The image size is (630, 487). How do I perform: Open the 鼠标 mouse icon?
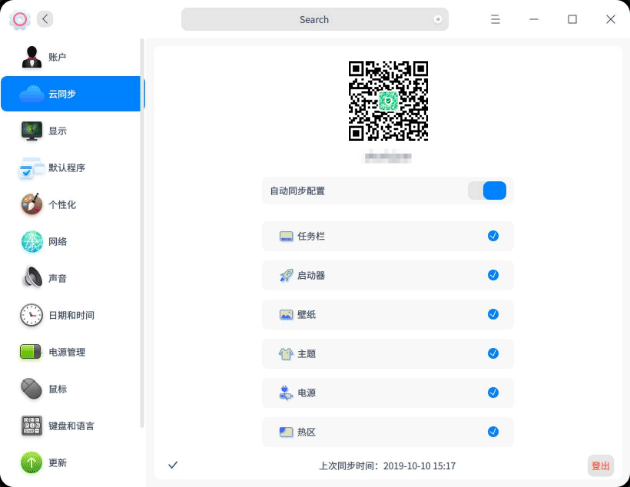[31, 389]
